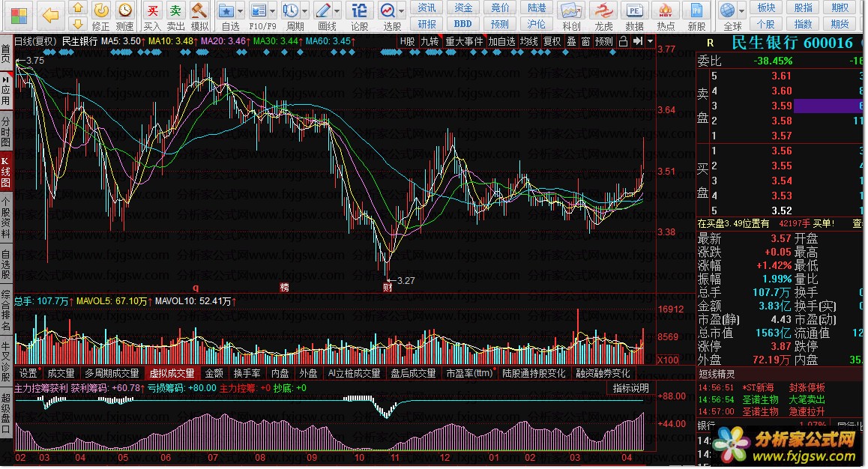Click the 指标说明 button

click(631, 388)
